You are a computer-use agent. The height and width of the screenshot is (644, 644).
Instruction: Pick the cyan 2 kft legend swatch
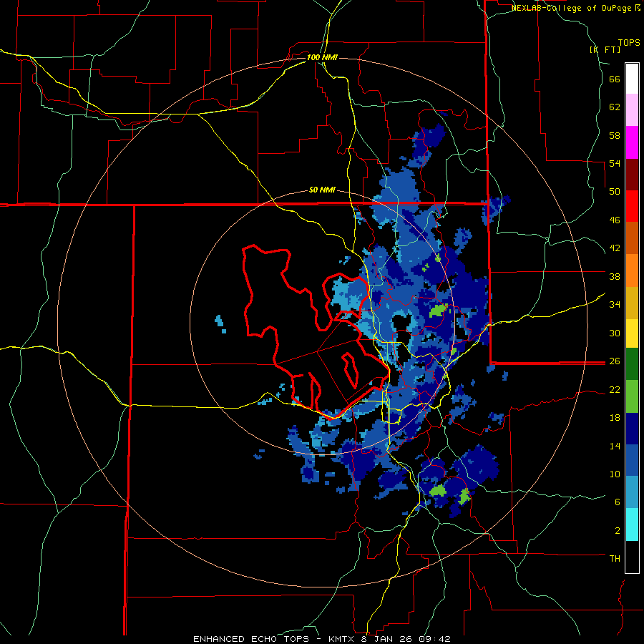point(632,524)
